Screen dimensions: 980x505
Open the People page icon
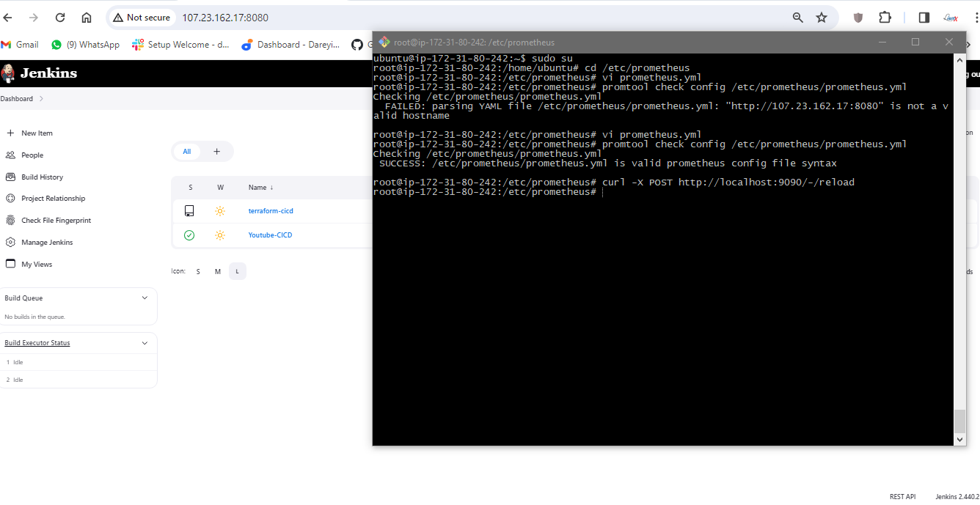click(x=10, y=155)
